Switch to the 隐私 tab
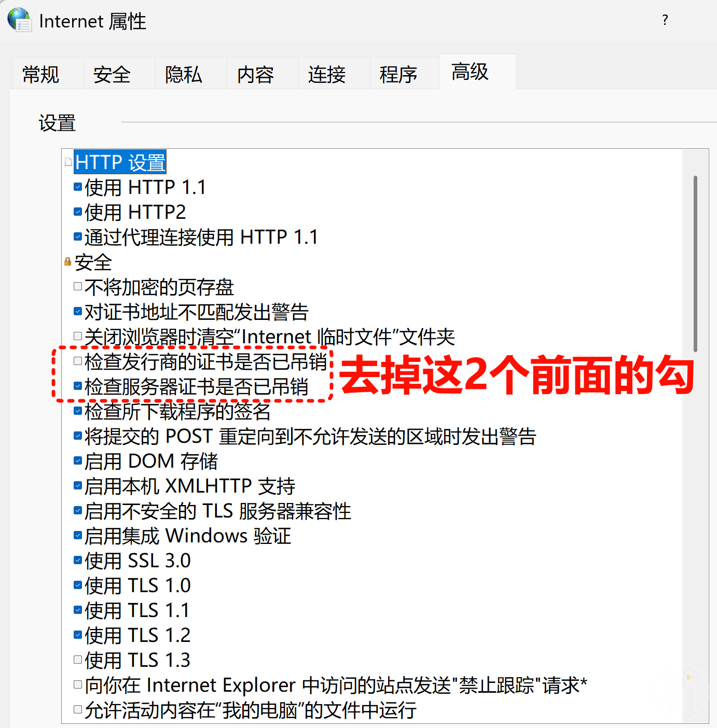 pos(184,74)
